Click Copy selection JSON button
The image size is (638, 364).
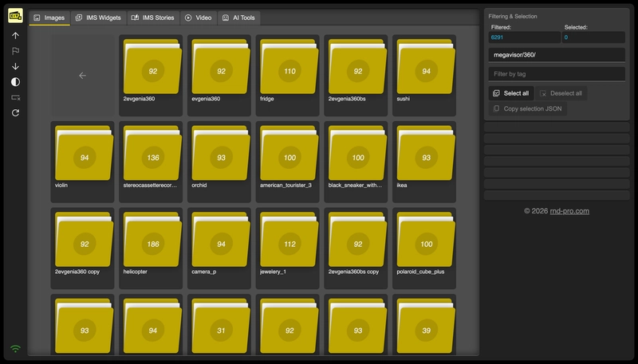point(528,109)
